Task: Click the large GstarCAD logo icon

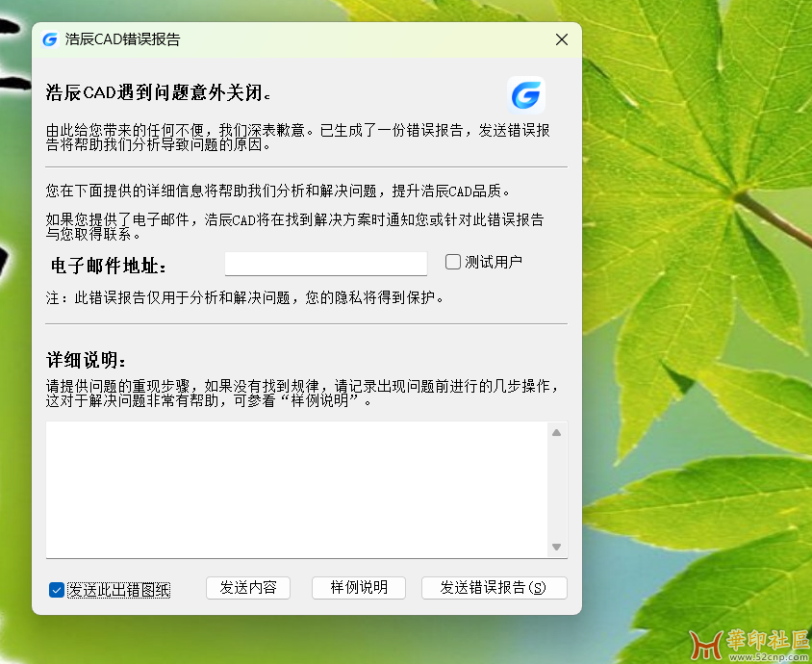Action: pos(526,95)
